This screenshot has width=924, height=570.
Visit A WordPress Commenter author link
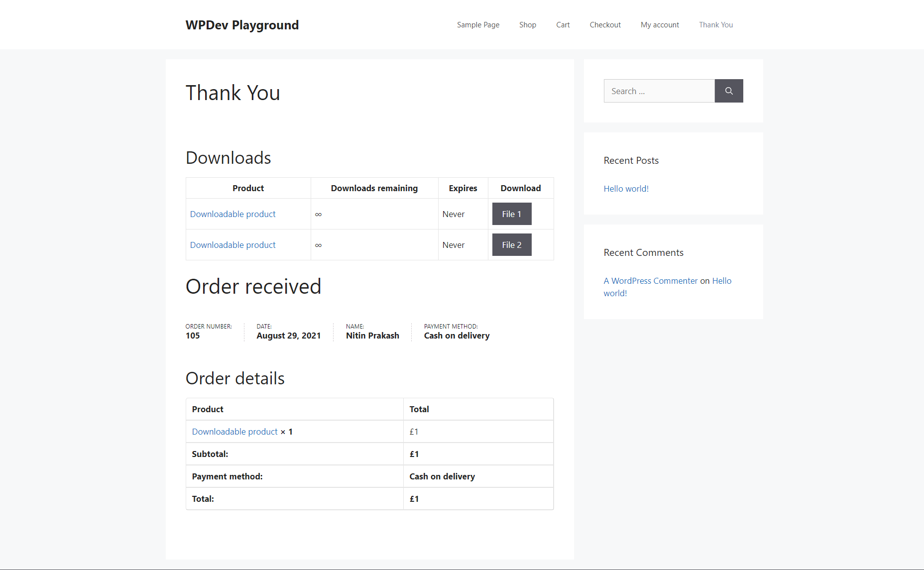(x=650, y=281)
